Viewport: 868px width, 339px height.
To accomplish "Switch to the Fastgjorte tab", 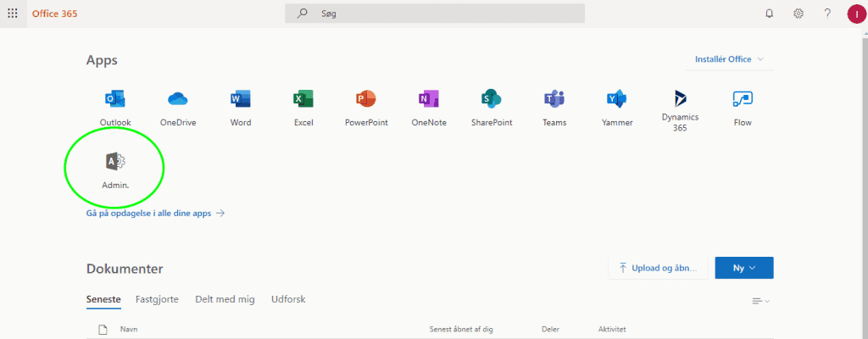I will coord(157,300).
